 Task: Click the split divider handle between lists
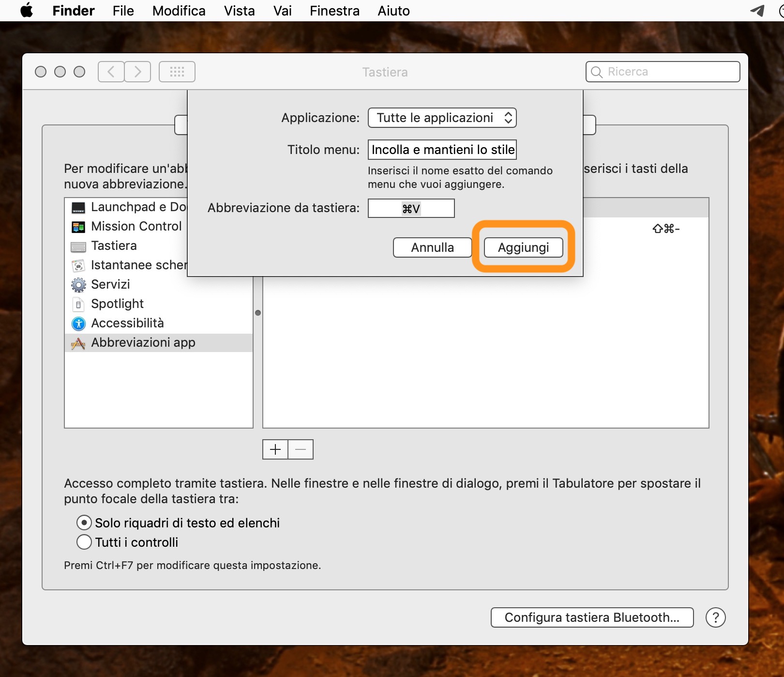pos(258,313)
